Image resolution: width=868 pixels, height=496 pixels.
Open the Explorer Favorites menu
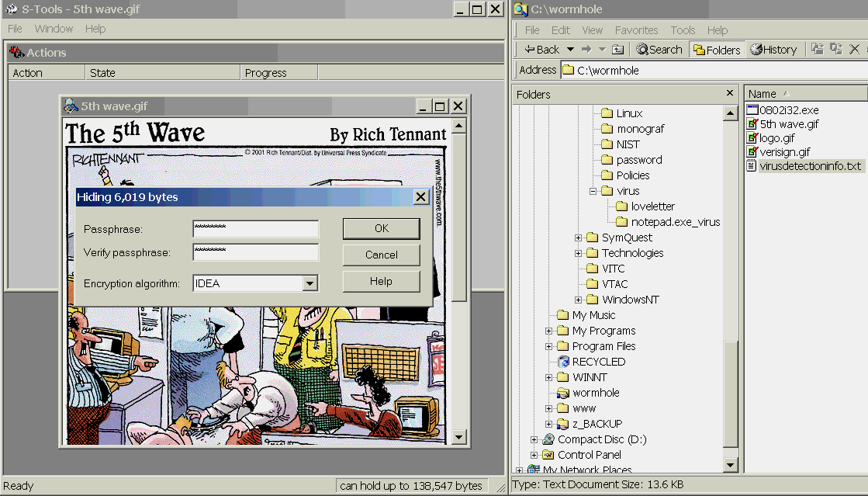coord(637,30)
